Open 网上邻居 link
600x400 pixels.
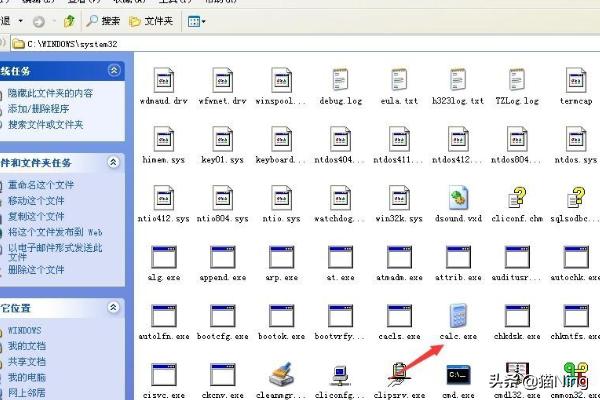27,393
